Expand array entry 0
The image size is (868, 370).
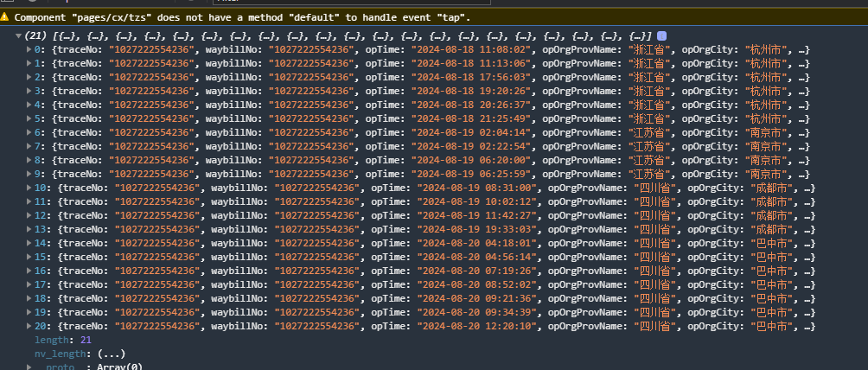[x=30, y=49]
